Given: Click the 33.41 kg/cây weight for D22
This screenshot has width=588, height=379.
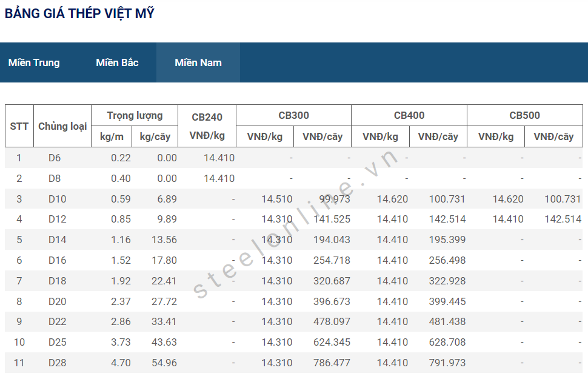Looking at the screenshot, I should click(164, 321).
